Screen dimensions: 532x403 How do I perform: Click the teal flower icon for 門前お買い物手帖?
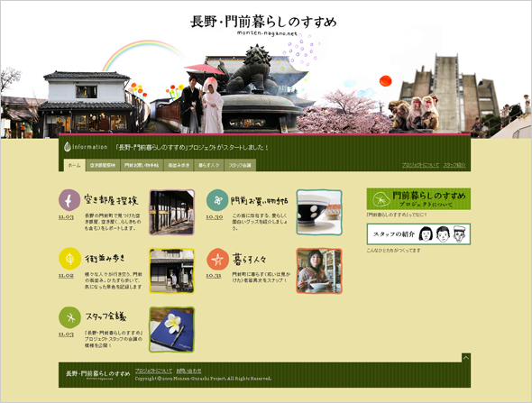tap(217, 200)
